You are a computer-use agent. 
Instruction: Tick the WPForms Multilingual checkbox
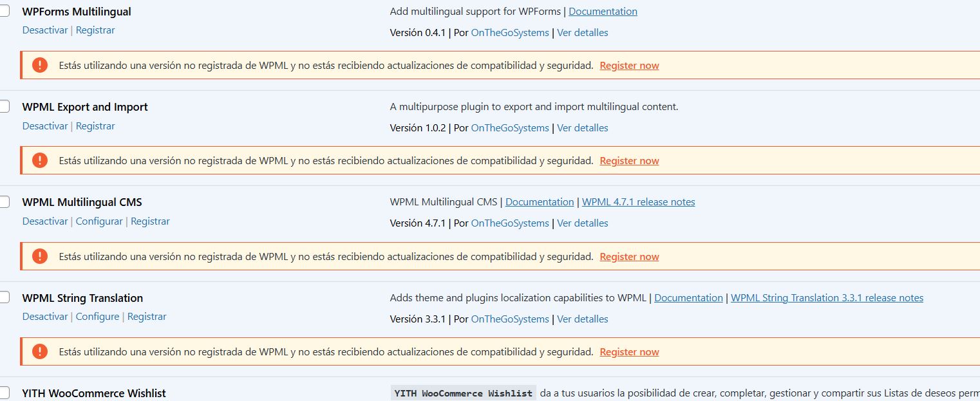4,11
